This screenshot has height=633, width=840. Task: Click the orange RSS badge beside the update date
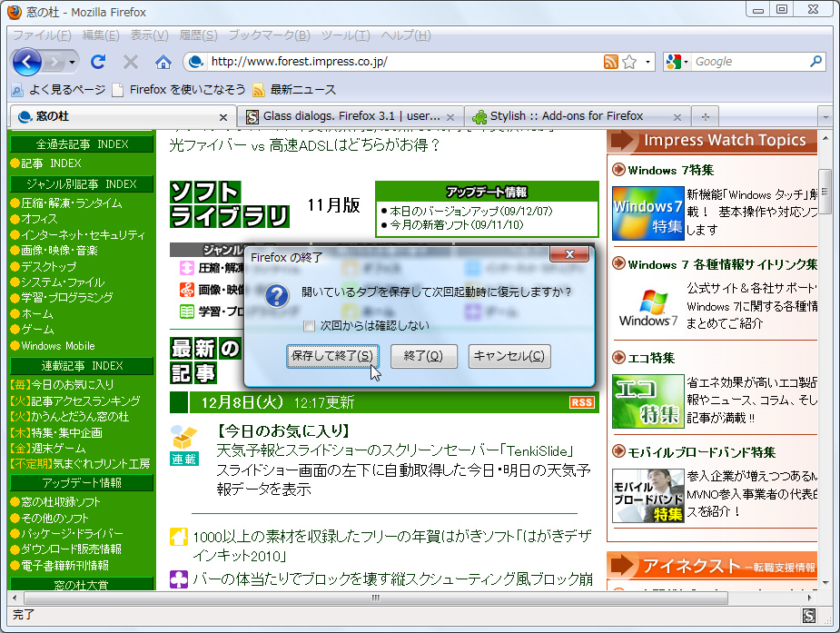[x=581, y=401]
